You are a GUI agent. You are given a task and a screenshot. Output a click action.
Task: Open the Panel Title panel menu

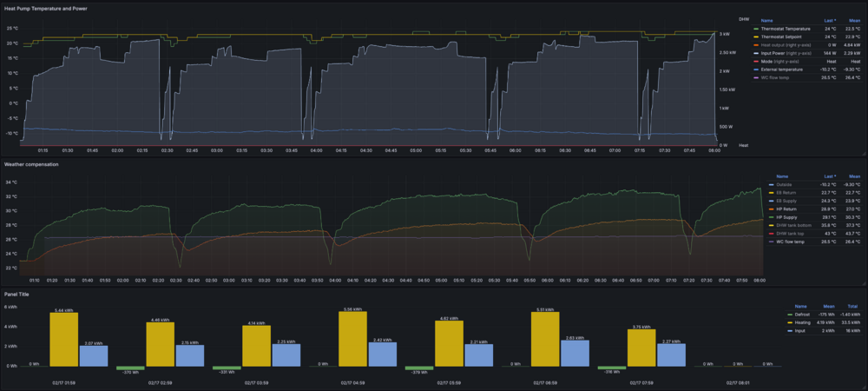pyautogui.click(x=16, y=294)
